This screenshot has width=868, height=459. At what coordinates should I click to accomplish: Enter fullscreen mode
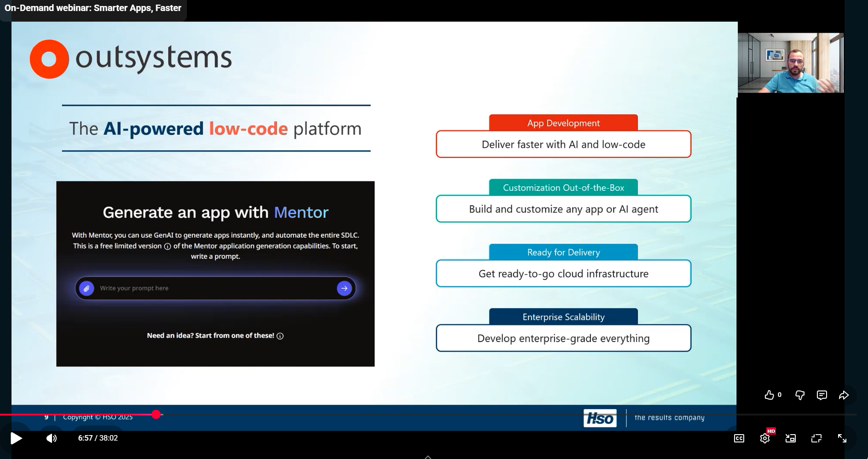(x=842, y=438)
